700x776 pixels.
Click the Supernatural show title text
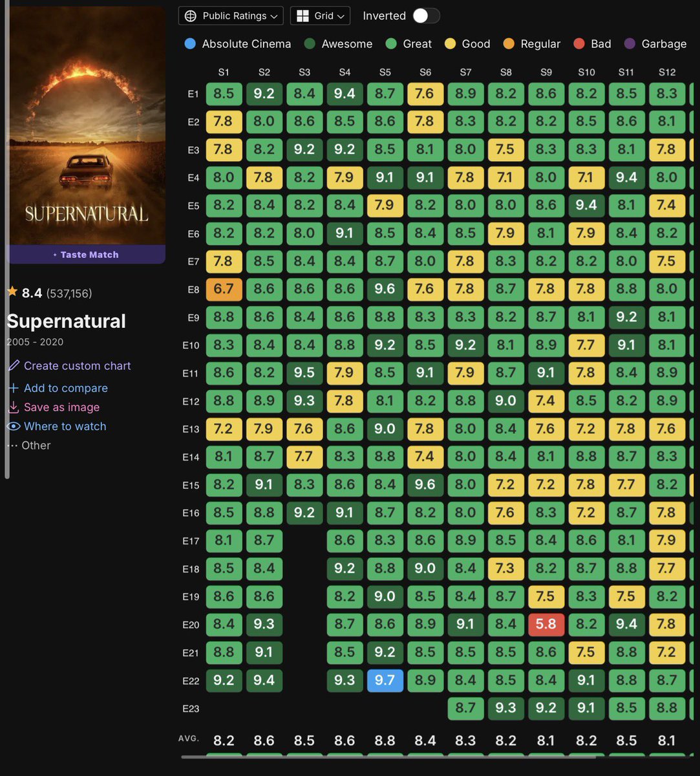point(67,321)
